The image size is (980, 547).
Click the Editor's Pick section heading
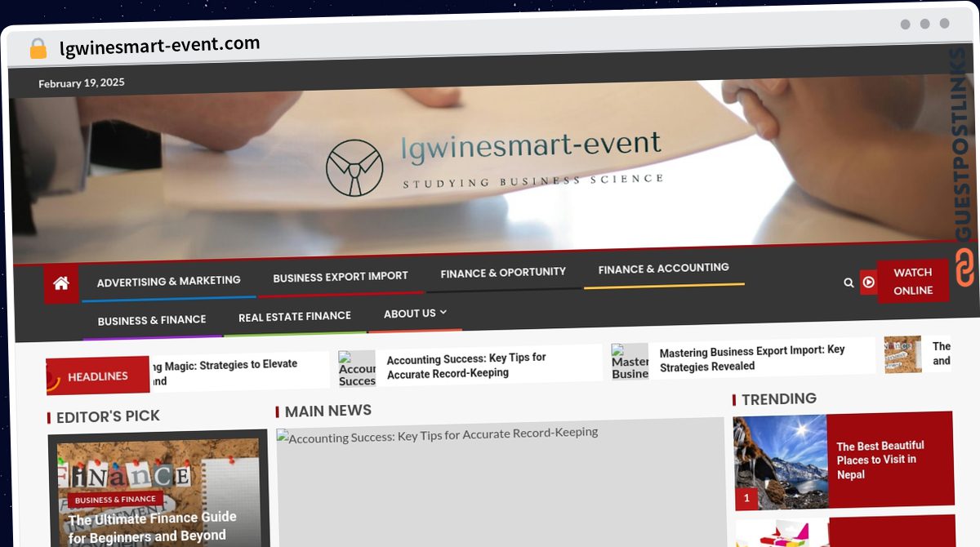[x=108, y=416]
